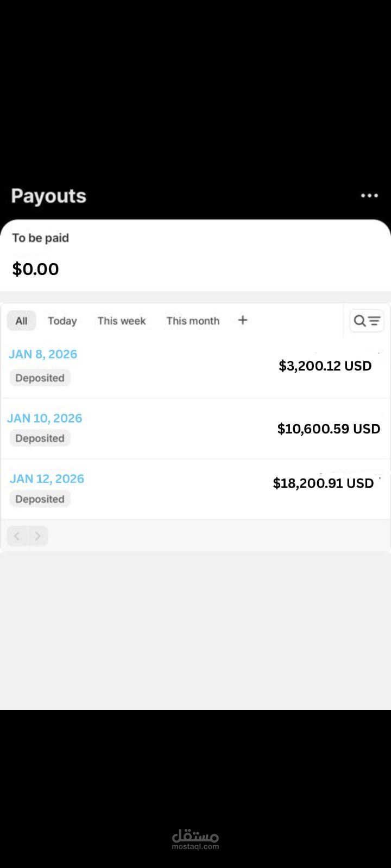Go to previous page with left chevron
This screenshot has height=868, width=391.
[x=17, y=536]
